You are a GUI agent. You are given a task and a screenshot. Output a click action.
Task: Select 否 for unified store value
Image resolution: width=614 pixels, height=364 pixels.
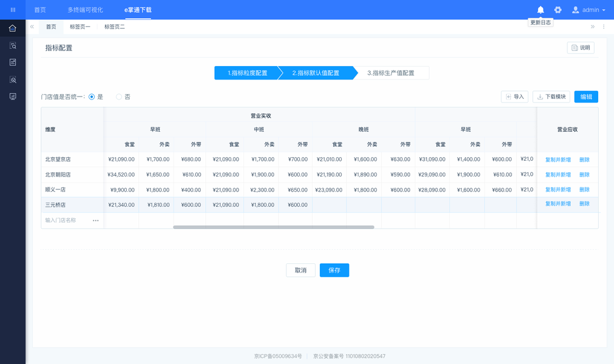coord(119,96)
